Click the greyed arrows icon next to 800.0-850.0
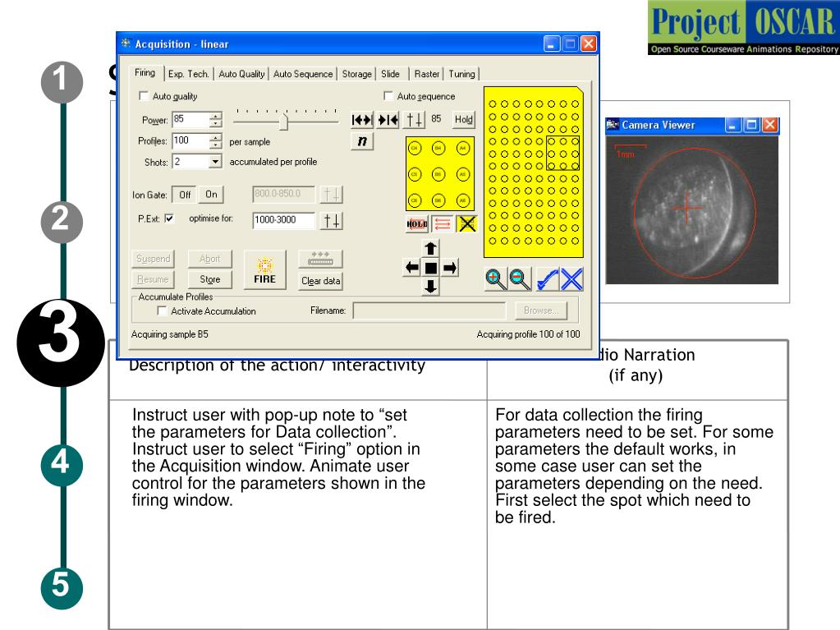Screen dimensions: 840x630 click(332, 194)
